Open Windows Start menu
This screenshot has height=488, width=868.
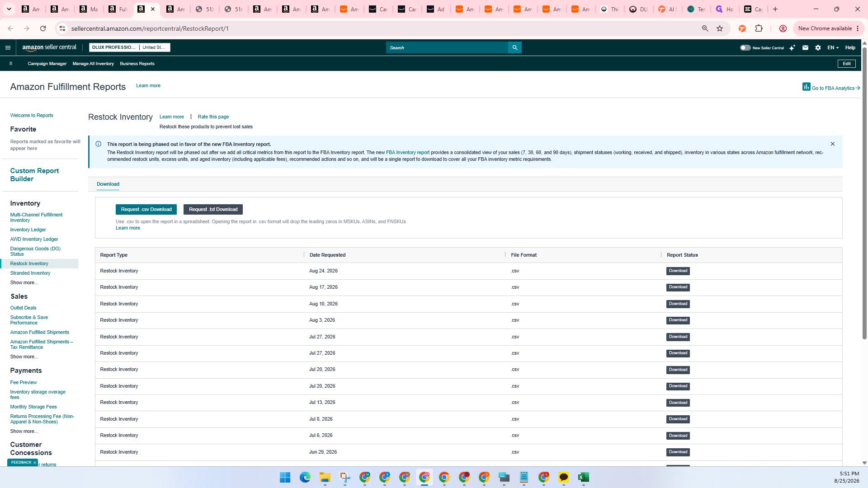point(285,477)
